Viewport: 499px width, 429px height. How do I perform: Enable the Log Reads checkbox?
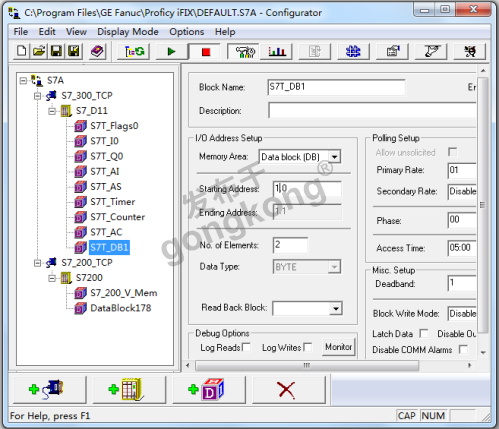pos(247,347)
